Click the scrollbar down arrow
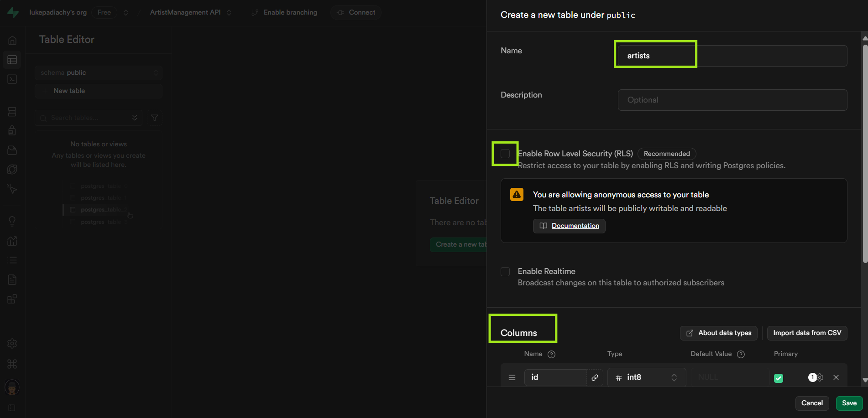The image size is (868, 418). [865, 380]
